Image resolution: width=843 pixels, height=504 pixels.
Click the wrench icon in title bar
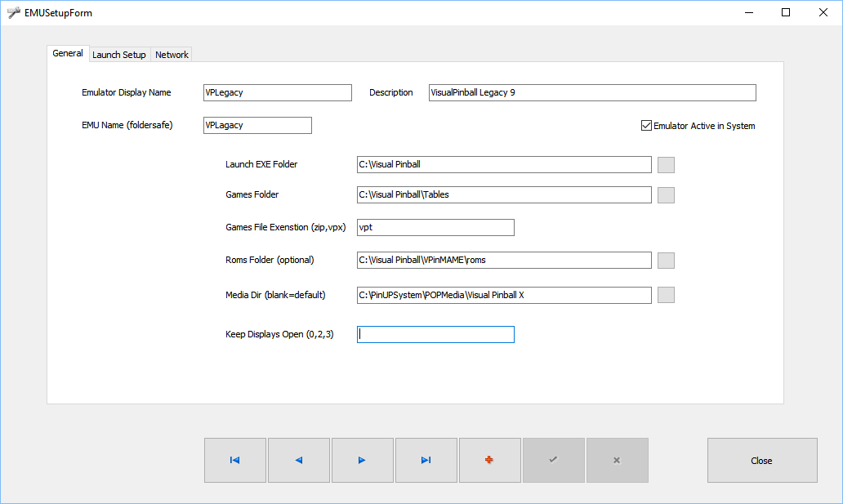click(x=13, y=12)
